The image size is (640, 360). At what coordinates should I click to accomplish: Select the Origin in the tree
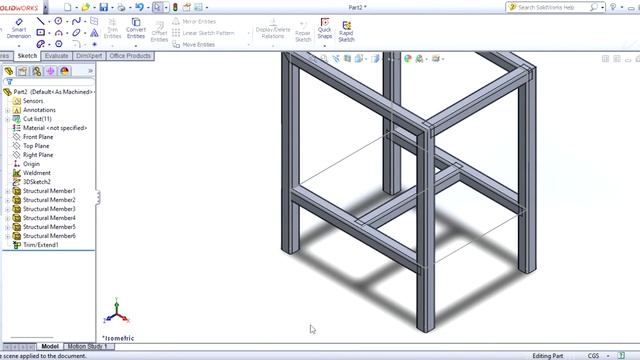point(31,164)
